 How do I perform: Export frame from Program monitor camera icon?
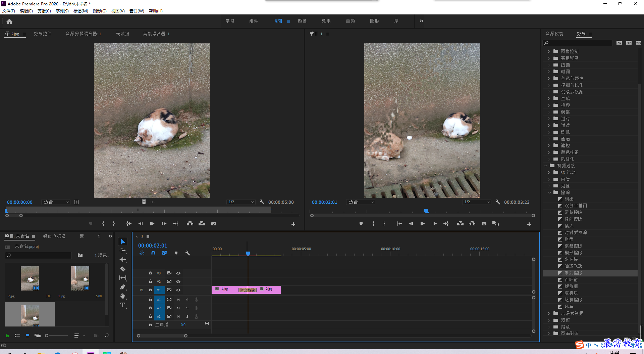pyautogui.click(x=484, y=224)
